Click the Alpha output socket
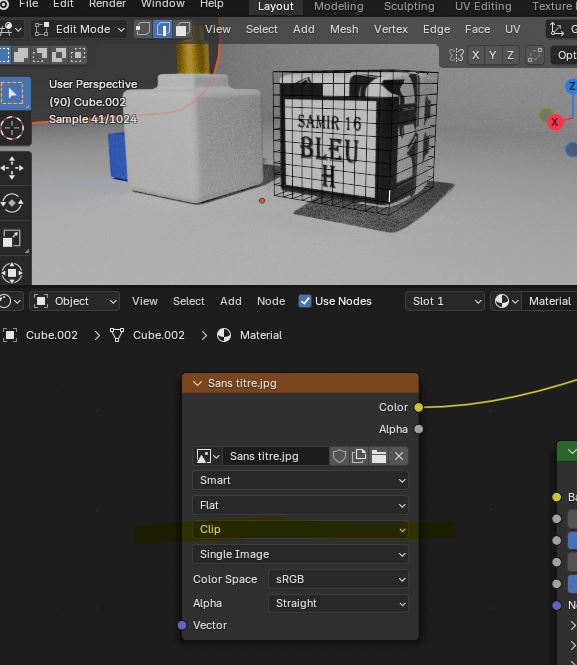577x665 pixels. click(418, 430)
